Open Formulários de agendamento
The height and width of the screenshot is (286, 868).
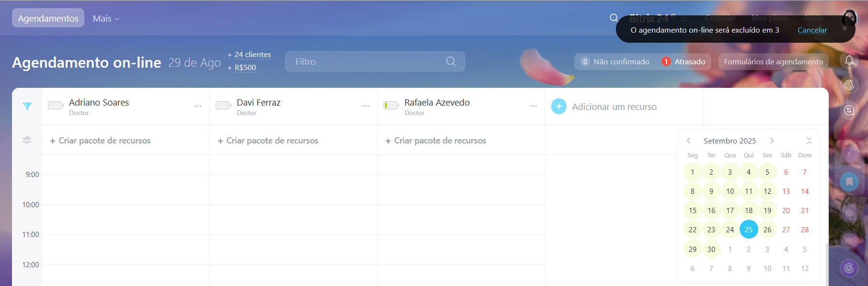(x=773, y=62)
